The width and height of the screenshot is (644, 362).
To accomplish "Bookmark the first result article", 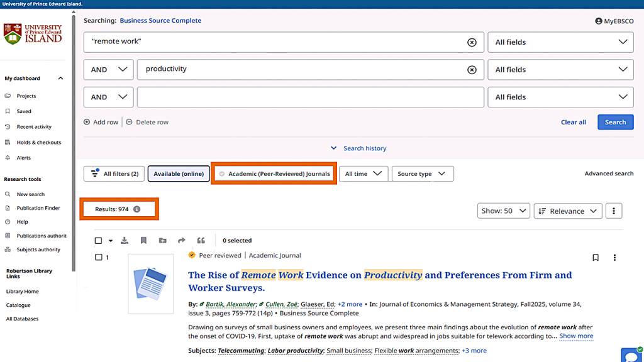I will [596, 258].
